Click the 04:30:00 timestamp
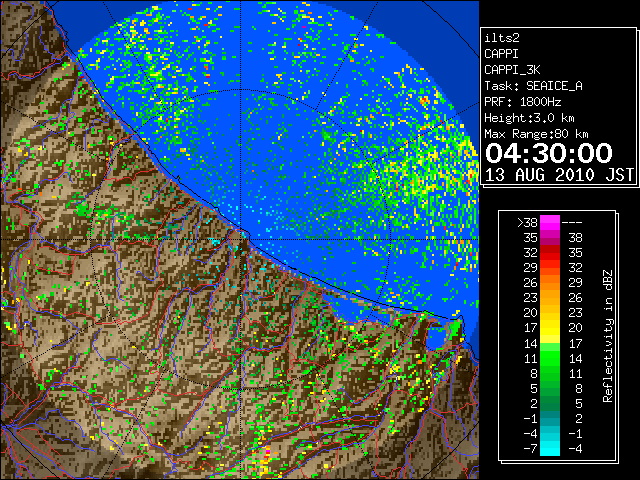The width and height of the screenshot is (640, 480). tap(549, 153)
